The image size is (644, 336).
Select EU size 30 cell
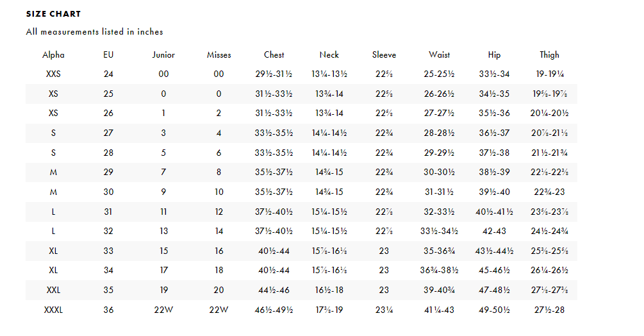coord(108,192)
